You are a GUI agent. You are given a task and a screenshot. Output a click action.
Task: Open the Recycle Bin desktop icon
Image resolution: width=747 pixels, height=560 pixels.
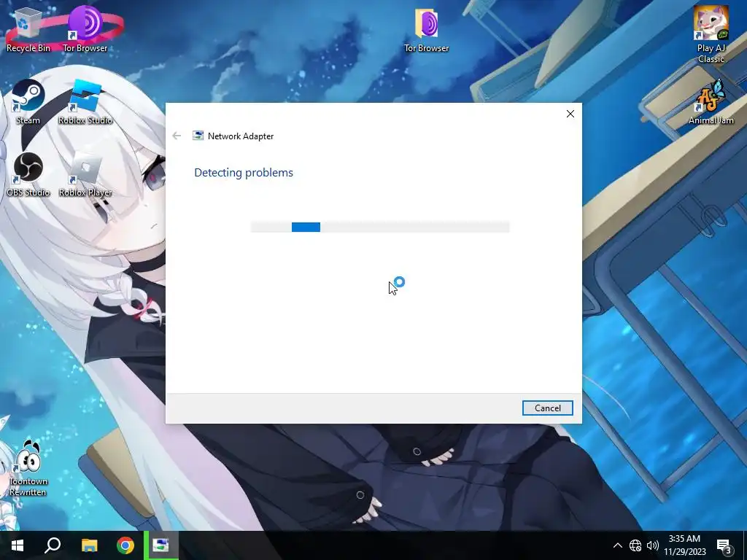(28, 29)
